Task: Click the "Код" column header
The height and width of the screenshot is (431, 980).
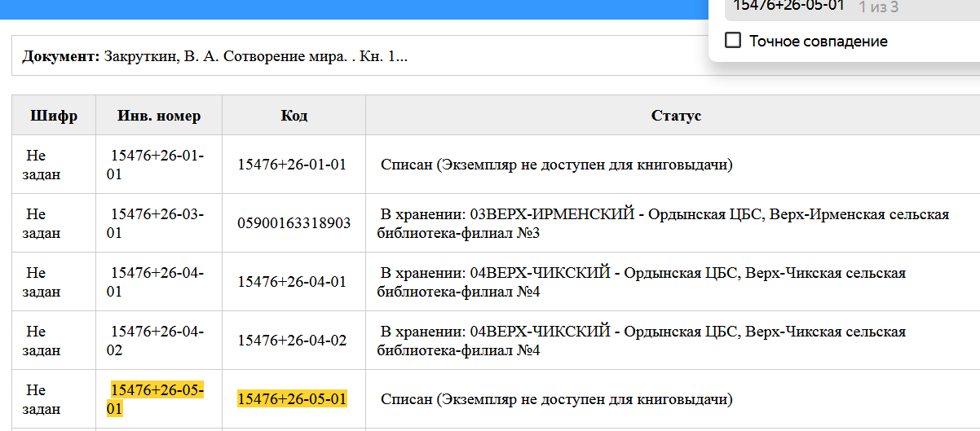Action: [x=294, y=116]
